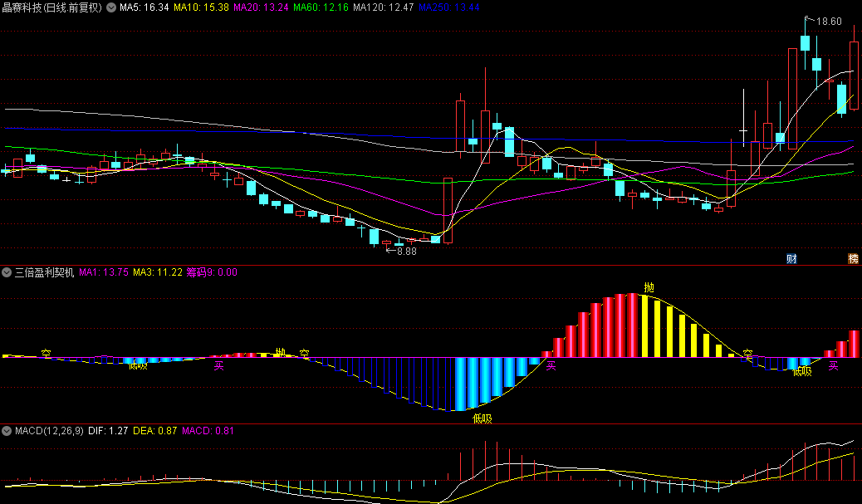This screenshot has height=504, width=862.
Task: Click the orange 榜 ranking icon
Action: (853, 259)
